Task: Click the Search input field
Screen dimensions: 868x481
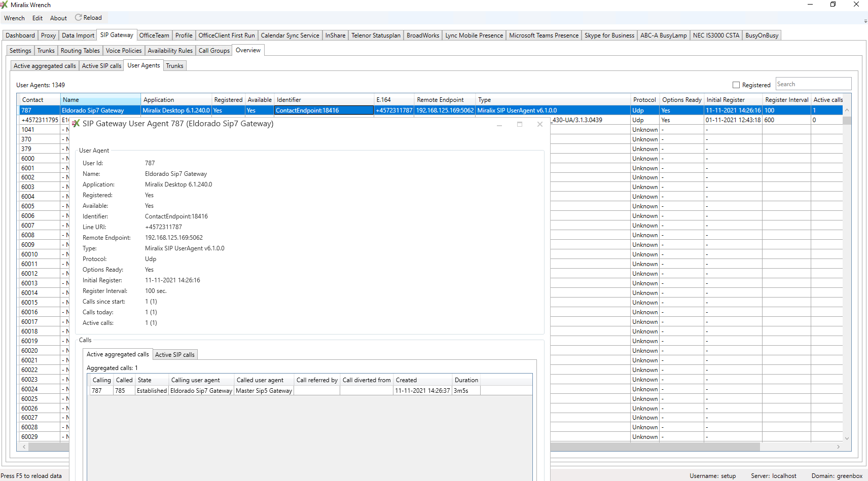Action: click(x=813, y=84)
